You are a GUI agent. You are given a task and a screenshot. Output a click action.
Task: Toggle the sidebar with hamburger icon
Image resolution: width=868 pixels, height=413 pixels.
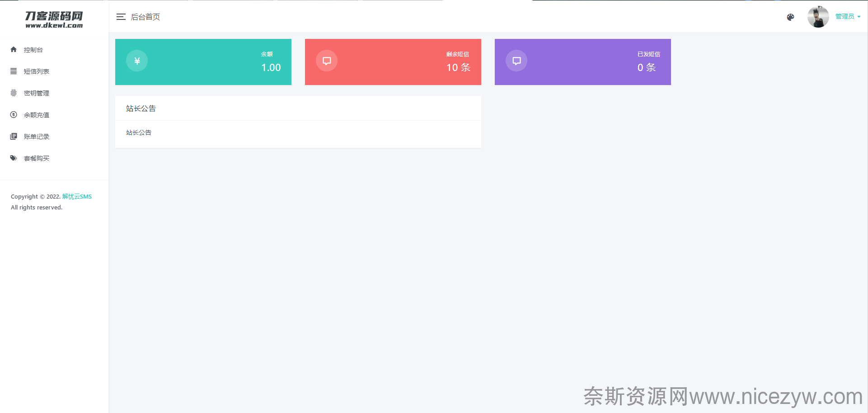click(x=121, y=17)
